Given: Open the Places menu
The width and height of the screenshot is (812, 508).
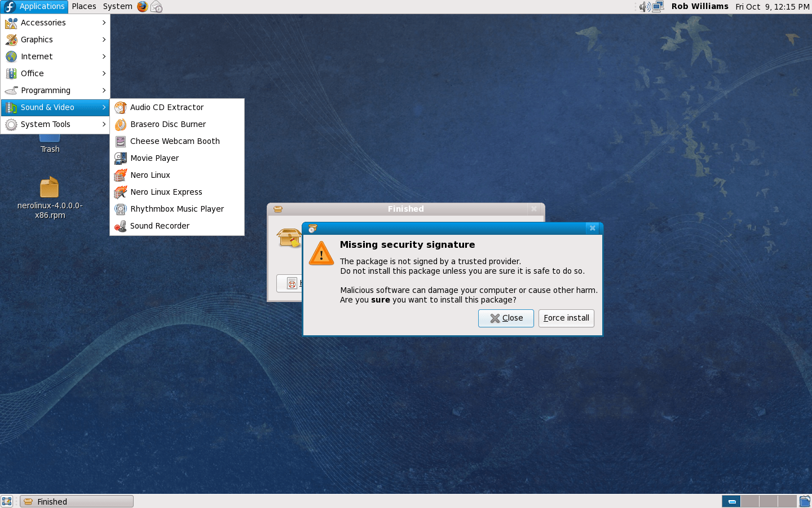Looking at the screenshot, I should [84, 7].
